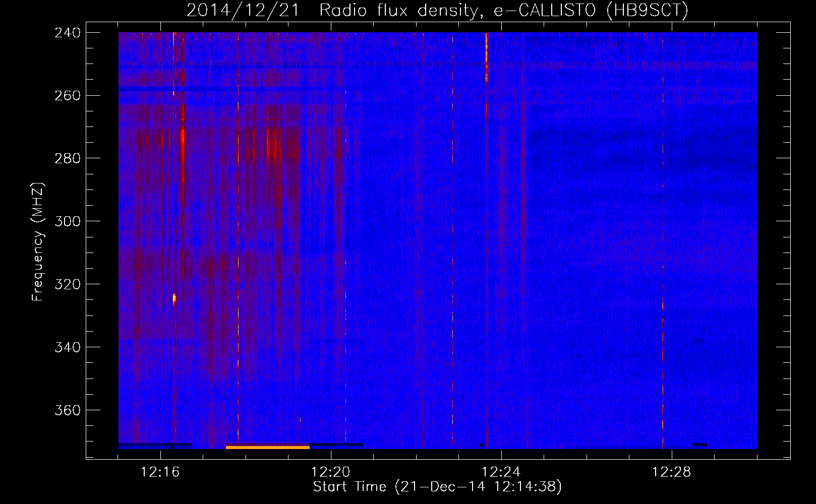Click the 280 frequency tick label
This screenshot has height=504, width=816.
(68, 159)
